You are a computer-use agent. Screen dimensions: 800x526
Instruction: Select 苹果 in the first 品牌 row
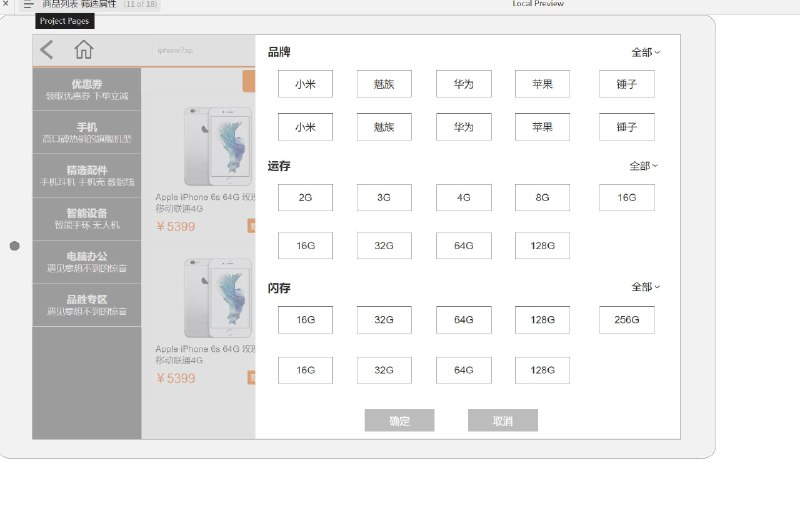click(542, 84)
